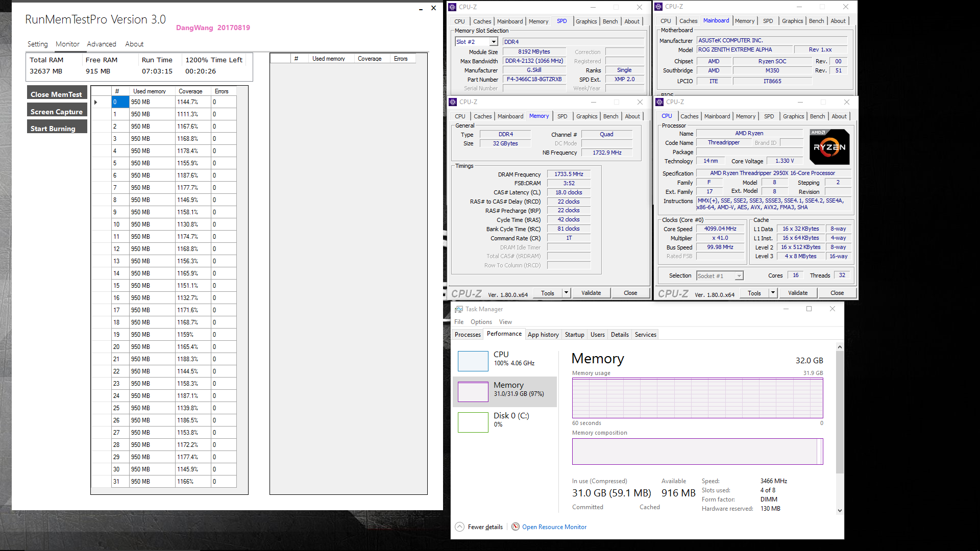Click the red Open Resource Monitor icon
The width and height of the screenshot is (980, 551).
pyautogui.click(x=516, y=527)
